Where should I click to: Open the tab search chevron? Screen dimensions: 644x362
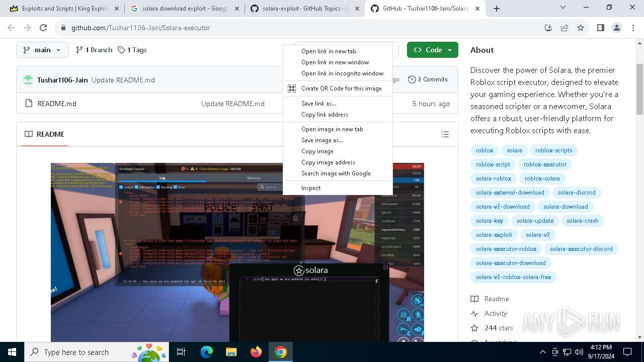pos(562,8)
